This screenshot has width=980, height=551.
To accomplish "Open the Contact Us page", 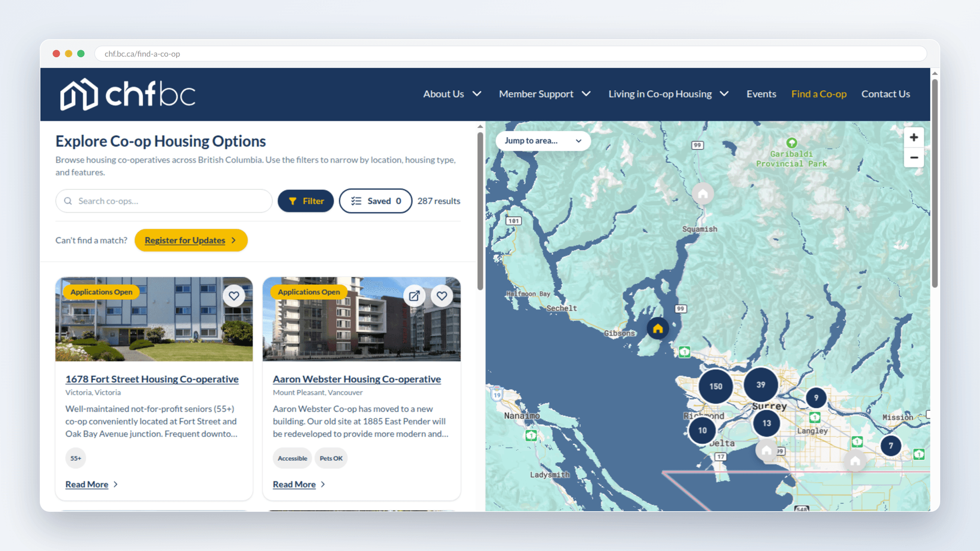I will click(886, 94).
